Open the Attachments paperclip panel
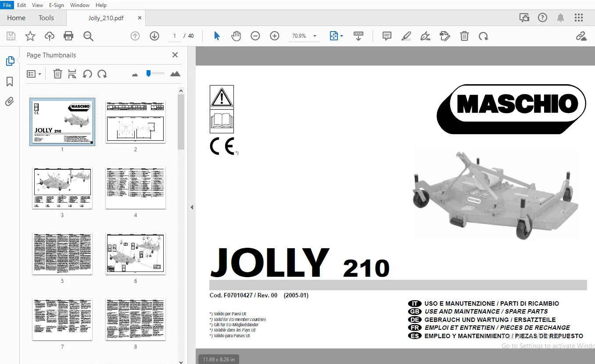 (x=10, y=102)
